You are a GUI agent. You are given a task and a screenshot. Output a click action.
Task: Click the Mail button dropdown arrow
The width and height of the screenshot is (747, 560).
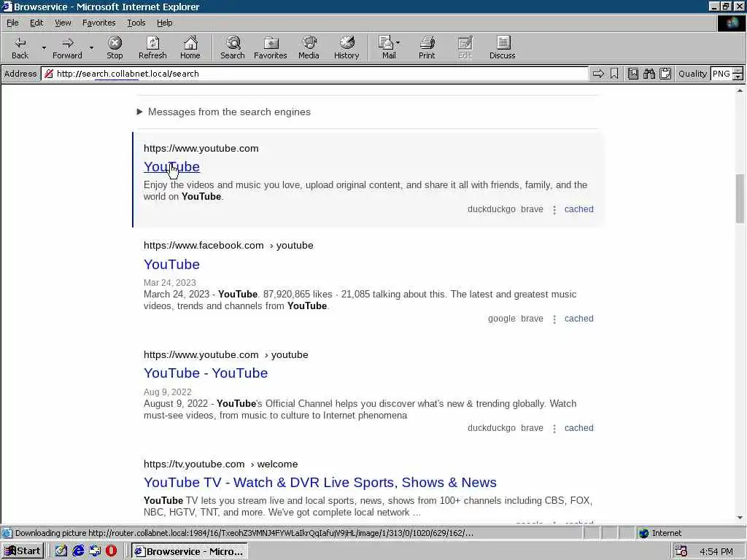(398, 43)
